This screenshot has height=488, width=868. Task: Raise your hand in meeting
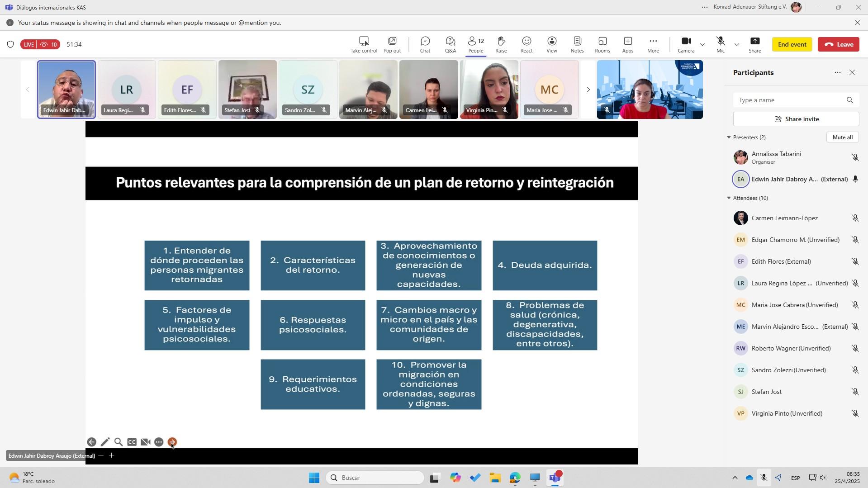[x=501, y=44]
